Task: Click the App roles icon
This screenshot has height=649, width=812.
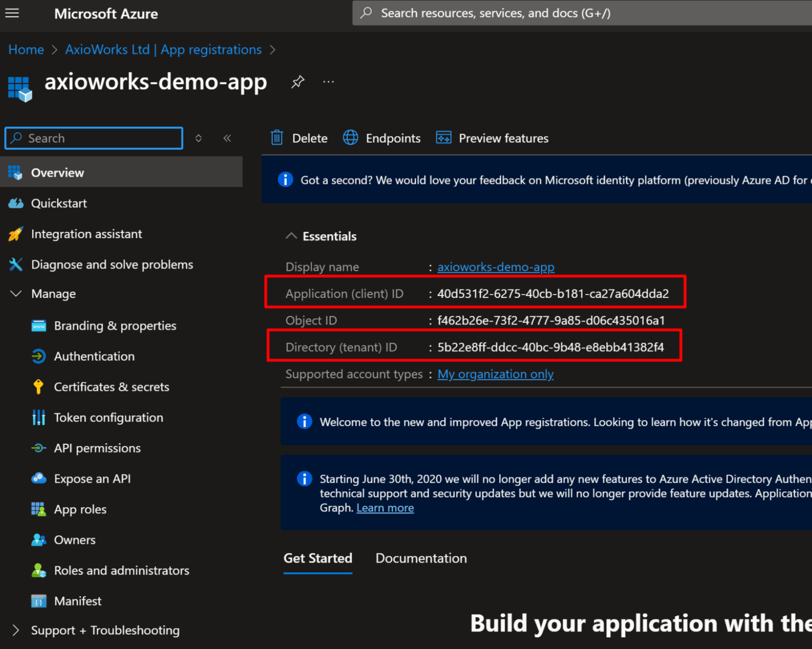Action: coord(39,509)
